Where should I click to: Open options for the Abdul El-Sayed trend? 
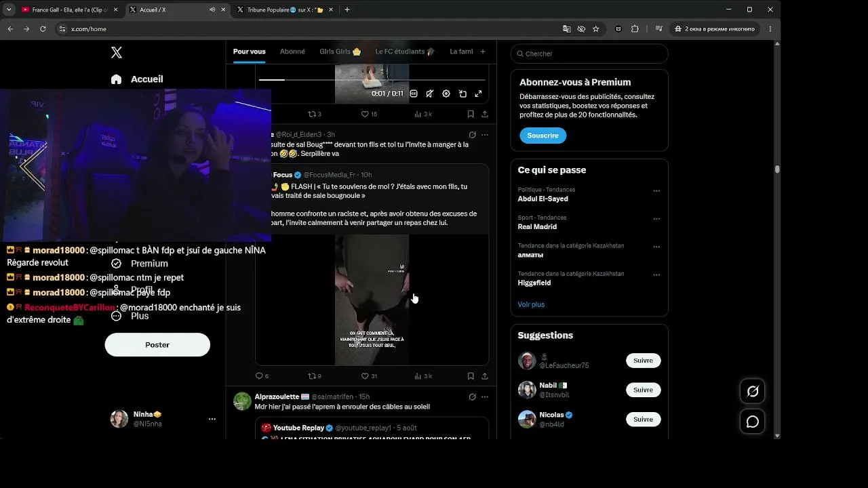point(656,191)
